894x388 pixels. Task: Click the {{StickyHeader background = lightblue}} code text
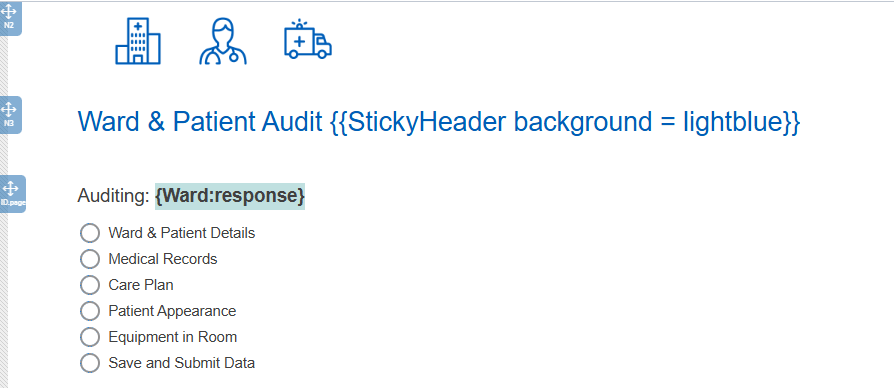(565, 122)
